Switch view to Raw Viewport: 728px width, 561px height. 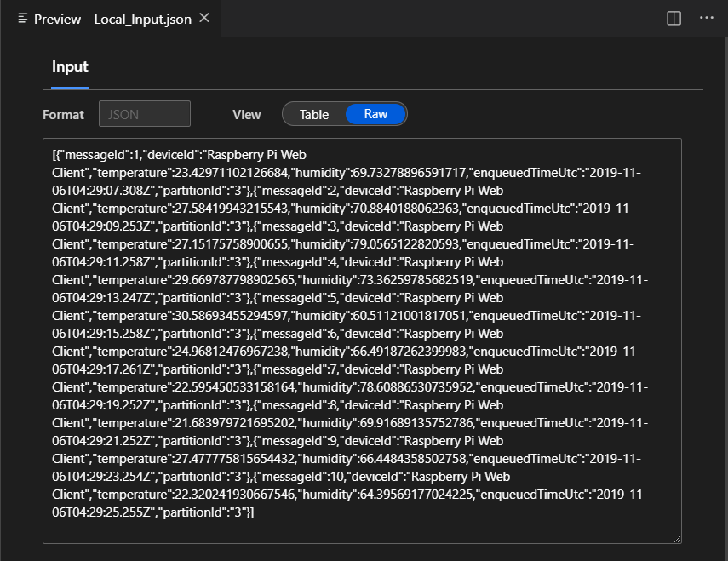click(375, 114)
